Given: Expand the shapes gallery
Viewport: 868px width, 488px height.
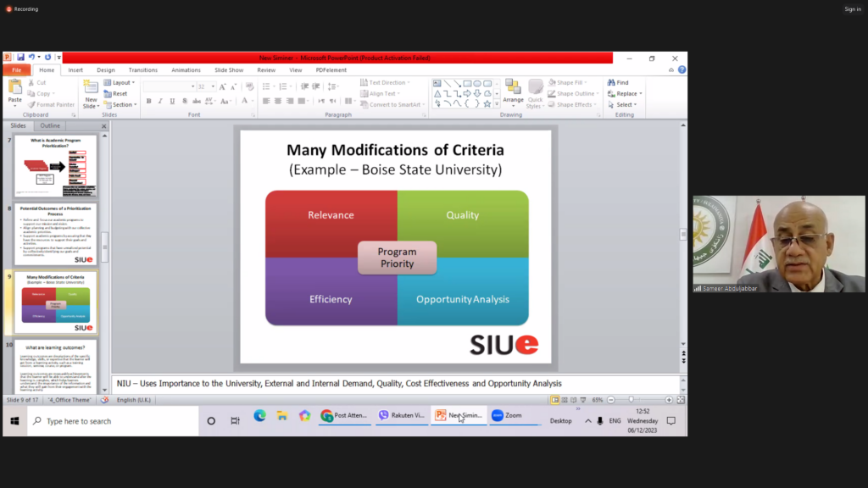Looking at the screenshot, I should pyautogui.click(x=497, y=103).
